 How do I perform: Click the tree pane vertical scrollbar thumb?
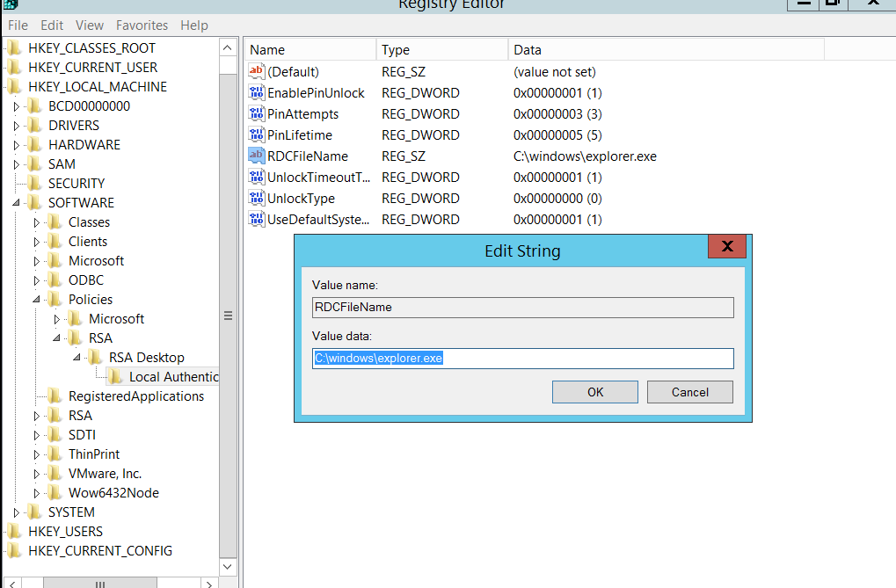click(228, 316)
